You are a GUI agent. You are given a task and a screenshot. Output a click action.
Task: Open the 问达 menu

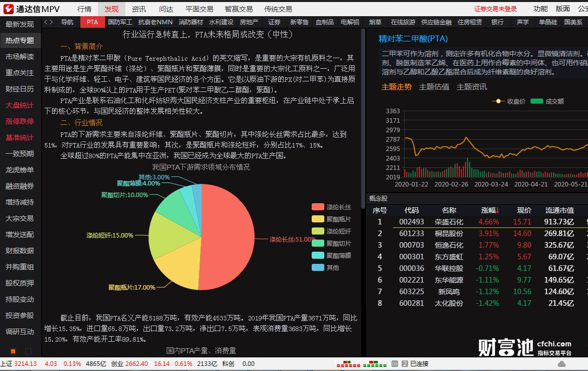[166, 9]
